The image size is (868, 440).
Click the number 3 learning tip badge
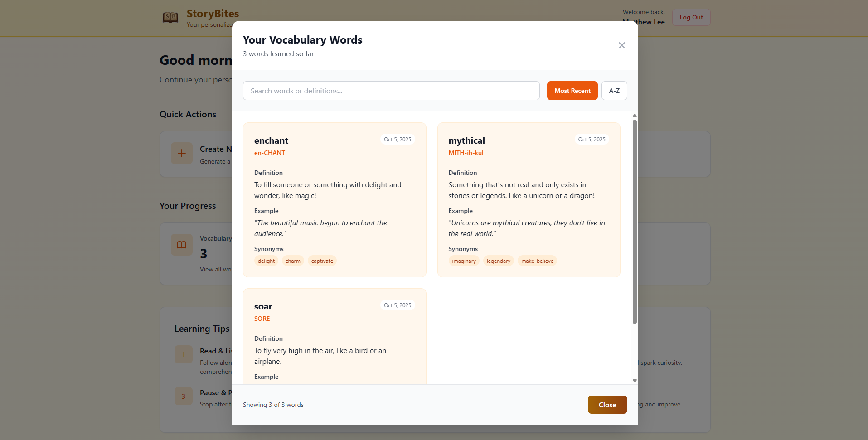(x=184, y=396)
